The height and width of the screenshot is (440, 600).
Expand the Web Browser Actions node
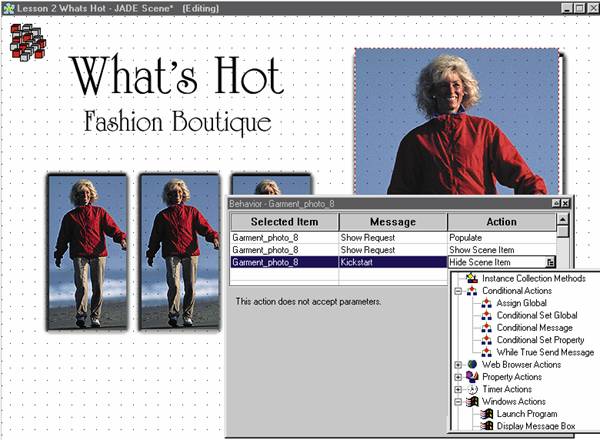click(x=458, y=365)
